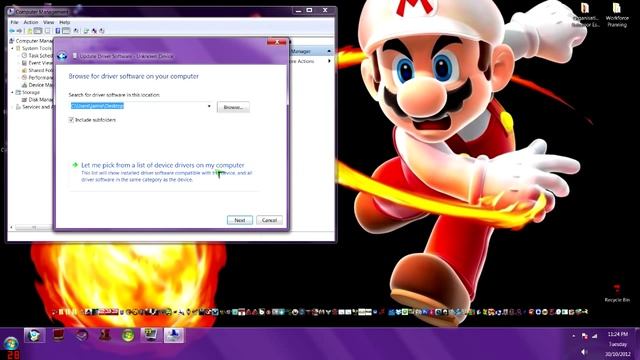Viewport: 640px width, 360px height.
Task: Open the green round orb taskbar icon
Action: tap(128, 336)
